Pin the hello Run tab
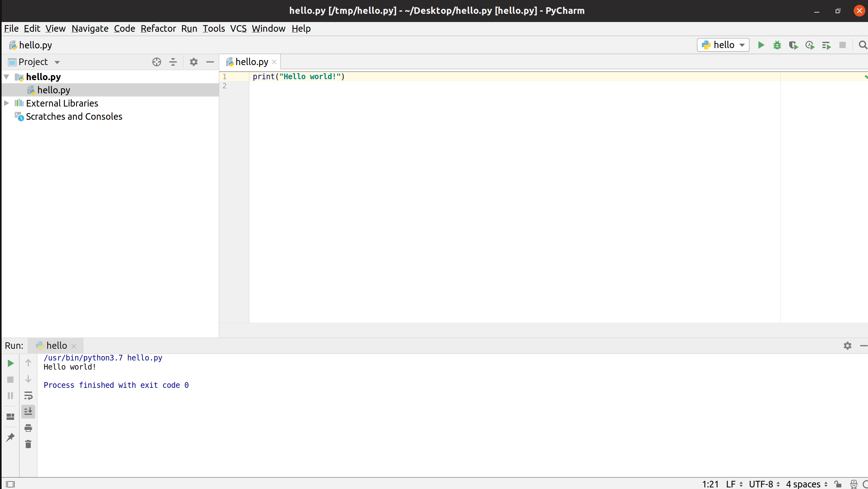 (x=10, y=437)
